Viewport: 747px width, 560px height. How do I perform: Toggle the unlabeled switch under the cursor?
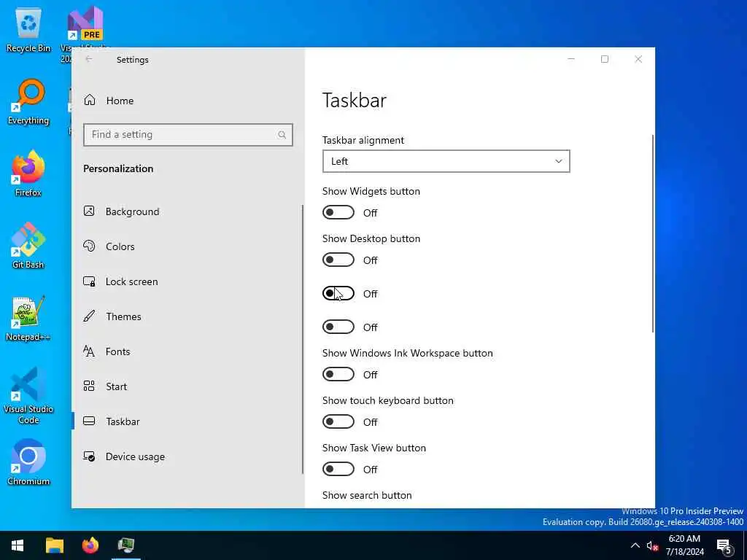[338, 293]
